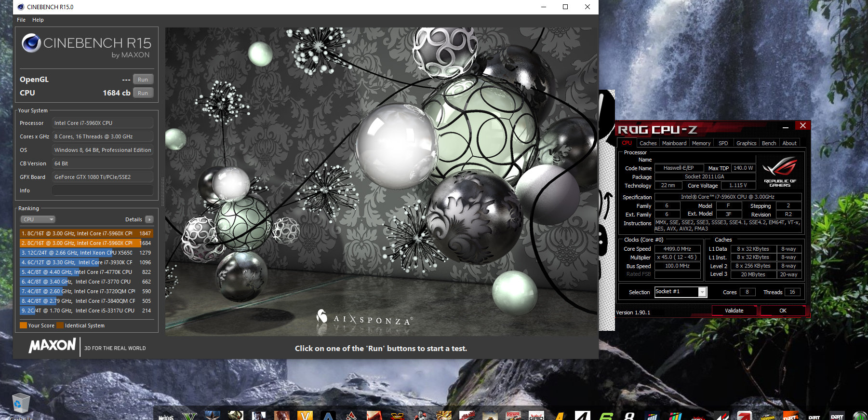Click the Level 3 cache value 20 MBytes
Screen dimensions: 868x420
pyautogui.click(x=753, y=274)
